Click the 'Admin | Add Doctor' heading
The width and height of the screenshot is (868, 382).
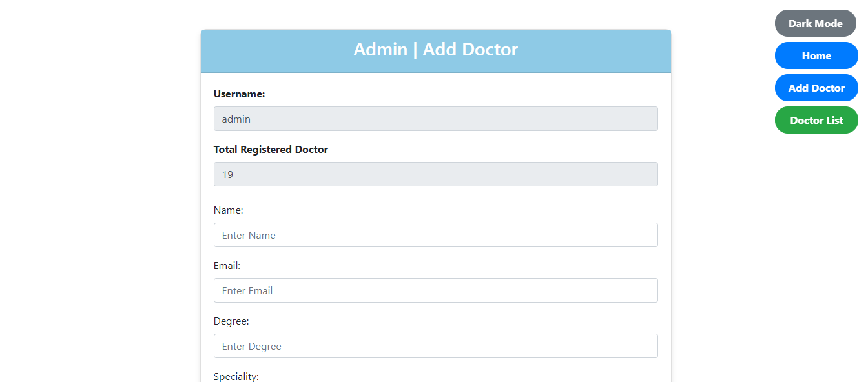click(x=436, y=50)
